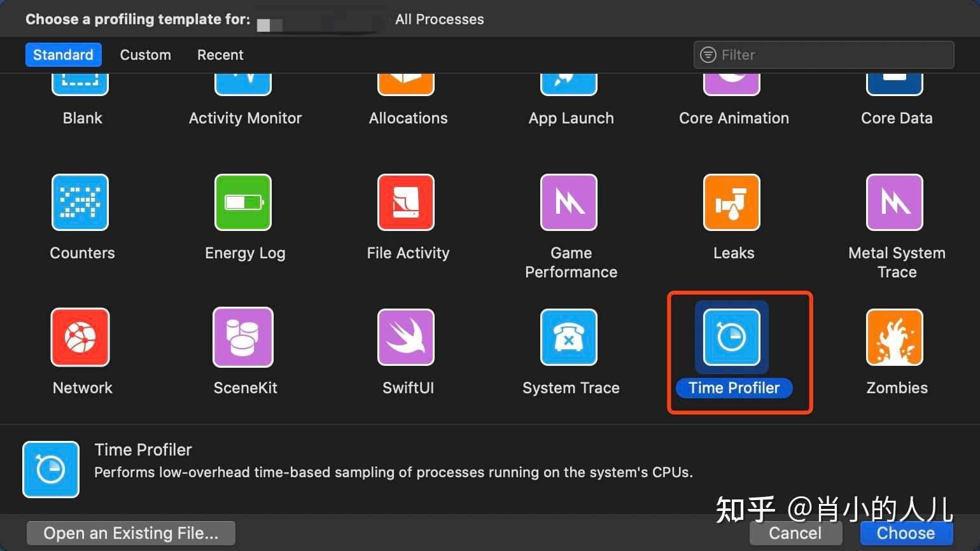
Task: Choose the SceneKit template icon
Action: [x=243, y=337]
